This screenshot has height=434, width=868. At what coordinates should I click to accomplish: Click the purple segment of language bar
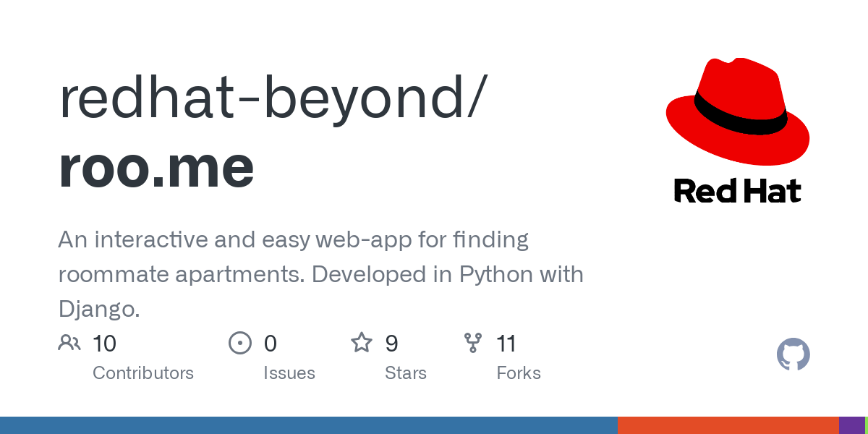pos(851,425)
